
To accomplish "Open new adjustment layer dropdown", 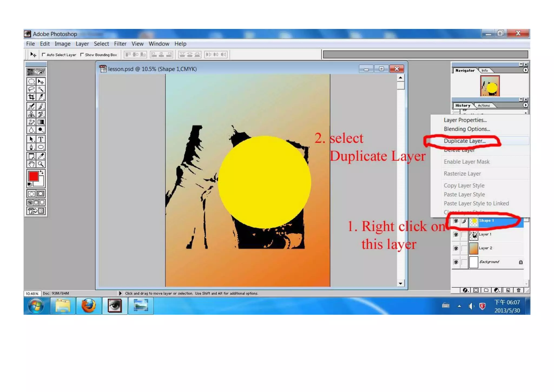I will [497, 290].
